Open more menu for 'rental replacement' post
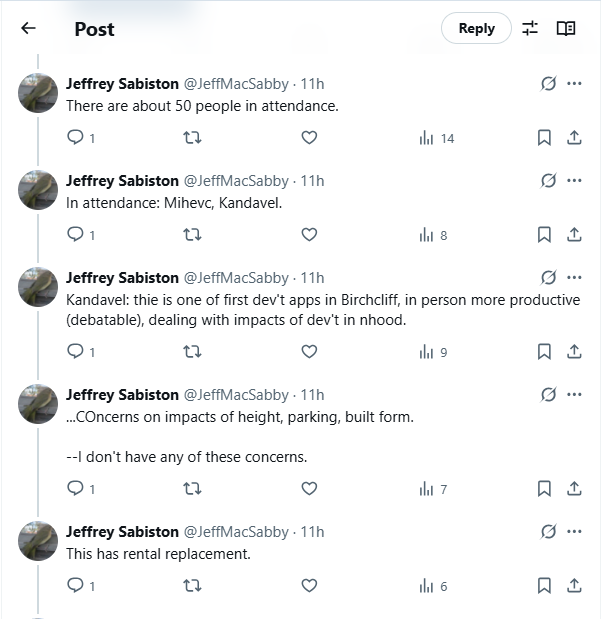 click(574, 532)
